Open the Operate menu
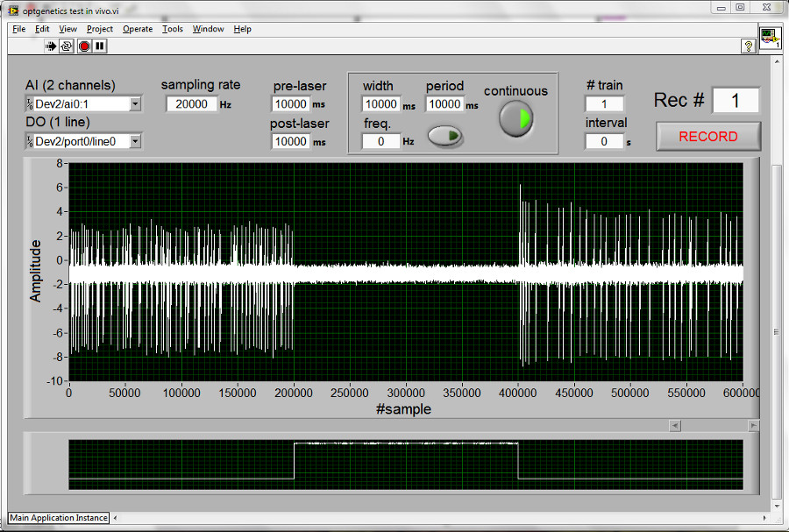Image resolution: width=789 pixels, height=532 pixels. tap(138, 29)
